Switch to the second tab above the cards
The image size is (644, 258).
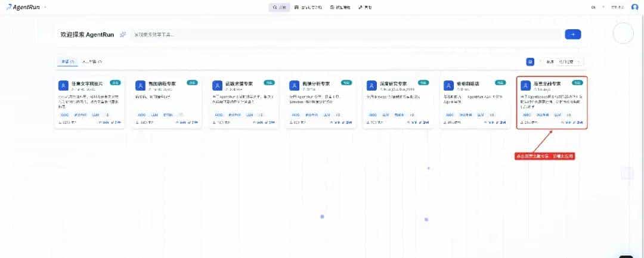(92, 61)
